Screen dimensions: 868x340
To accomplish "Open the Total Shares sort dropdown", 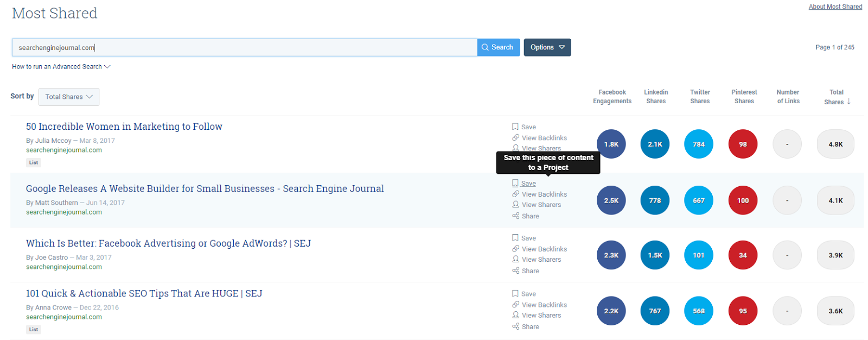I will (x=69, y=97).
